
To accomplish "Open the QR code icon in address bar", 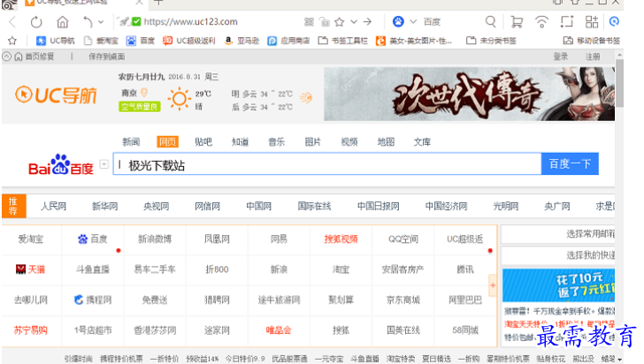I will point(309,22).
